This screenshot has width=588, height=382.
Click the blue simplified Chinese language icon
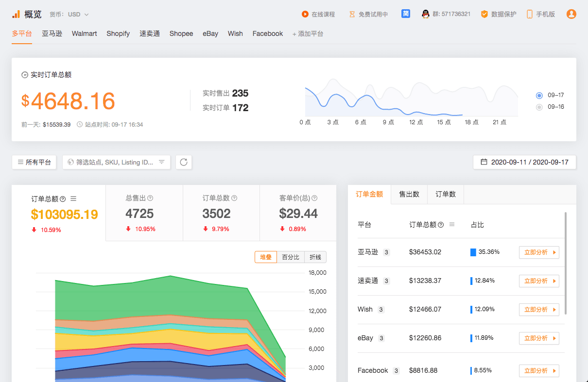(x=406, y=14)
